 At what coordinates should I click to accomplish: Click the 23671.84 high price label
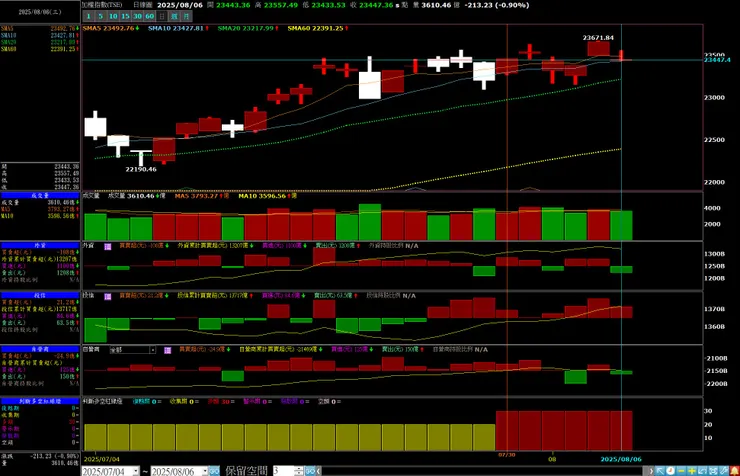click(x=598, y=38)
